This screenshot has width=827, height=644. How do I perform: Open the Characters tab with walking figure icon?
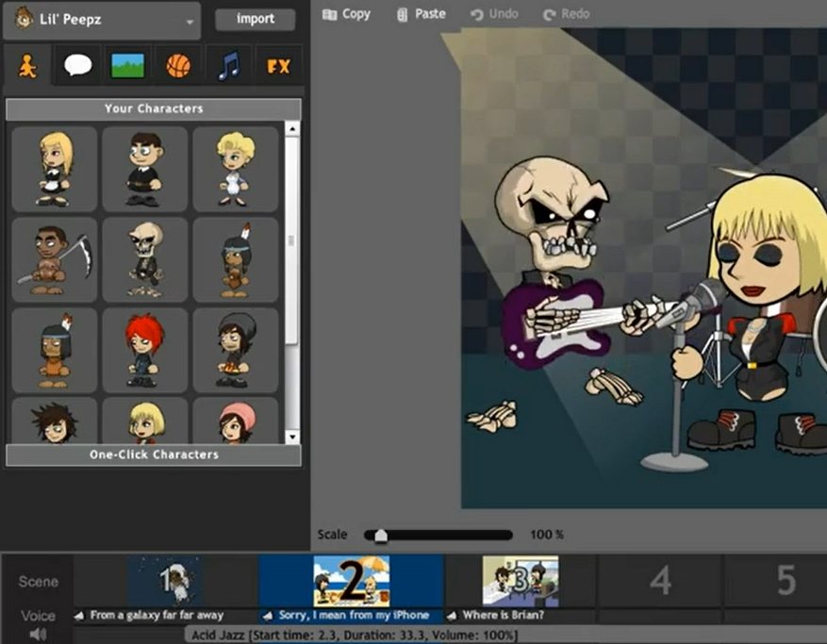pos(28,66)
